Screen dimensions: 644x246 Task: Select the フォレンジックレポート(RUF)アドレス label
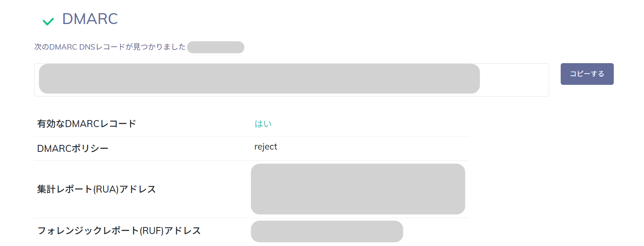119,231
